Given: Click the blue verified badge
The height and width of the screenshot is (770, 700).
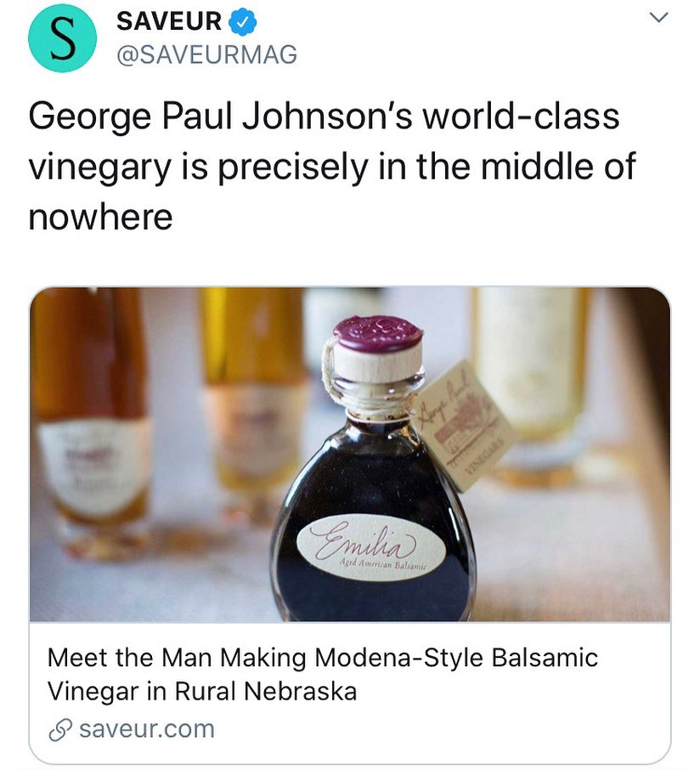Looking at the screenshot, I should coord(244,21).
